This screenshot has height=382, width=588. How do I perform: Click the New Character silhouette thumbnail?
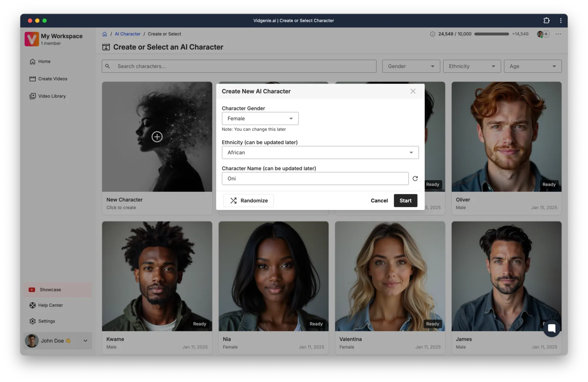pyautogui.click(x=157, y=137)
